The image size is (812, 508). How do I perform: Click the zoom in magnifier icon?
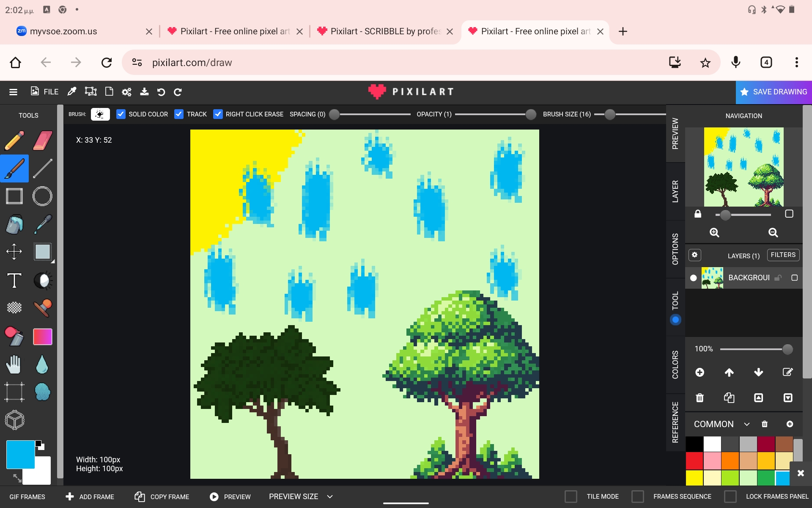pyautogui.click(x=714, y=232)
